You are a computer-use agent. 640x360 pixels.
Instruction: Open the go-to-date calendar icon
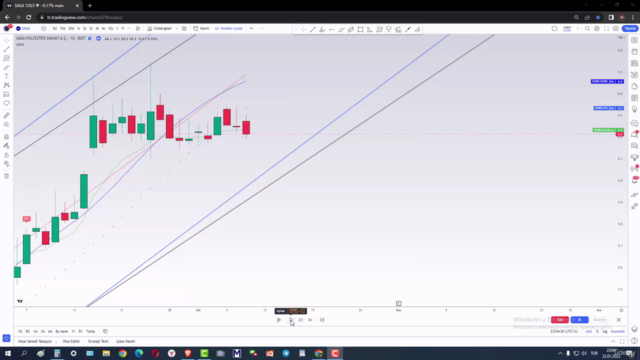(105, 331)
